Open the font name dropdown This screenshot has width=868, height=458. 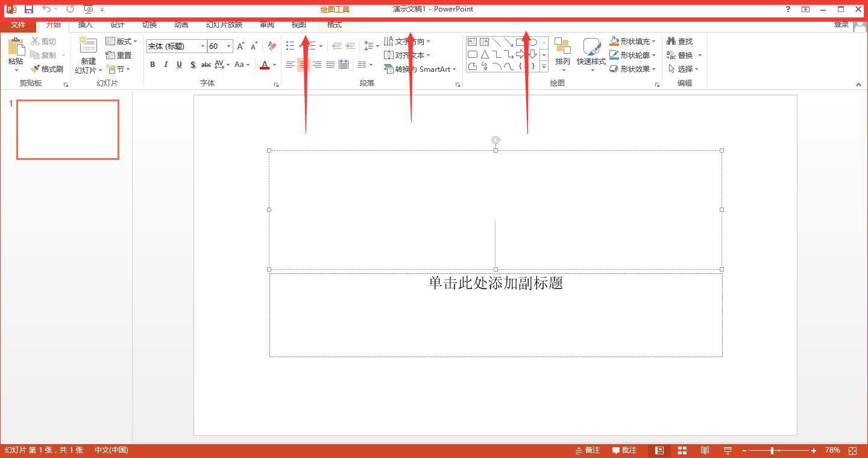tap(203, 46)
